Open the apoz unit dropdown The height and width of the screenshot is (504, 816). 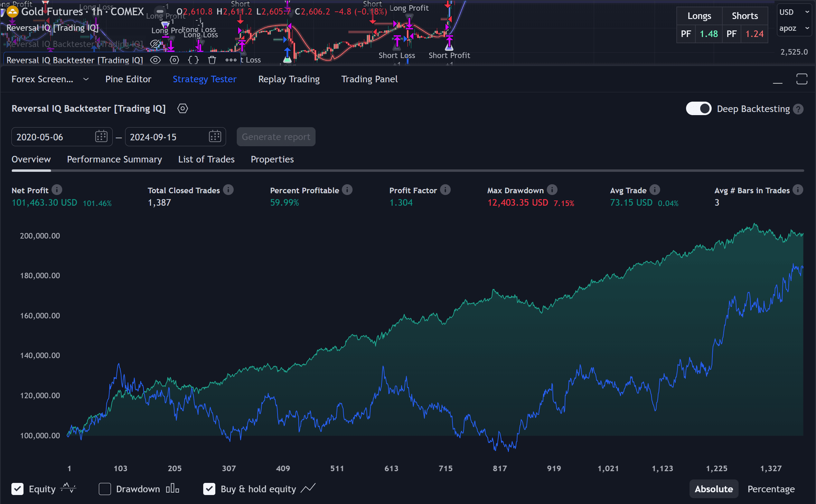pos(794,28)
